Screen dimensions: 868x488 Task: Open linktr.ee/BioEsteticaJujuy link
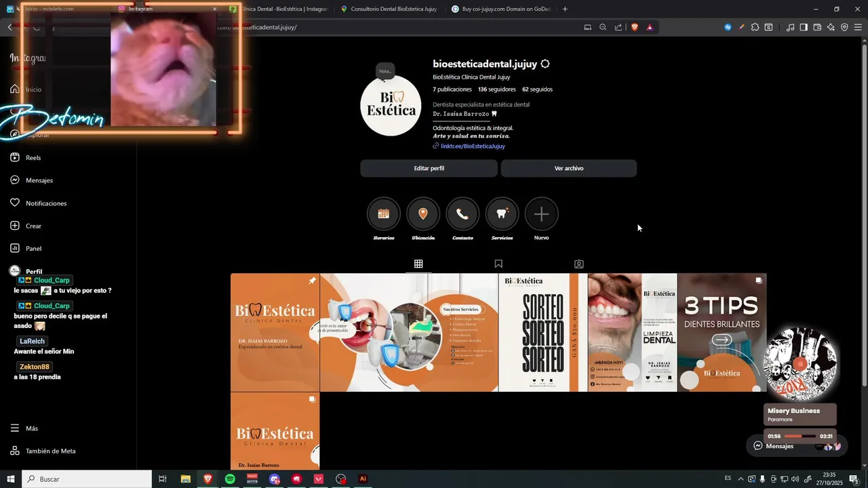(473, 146)
